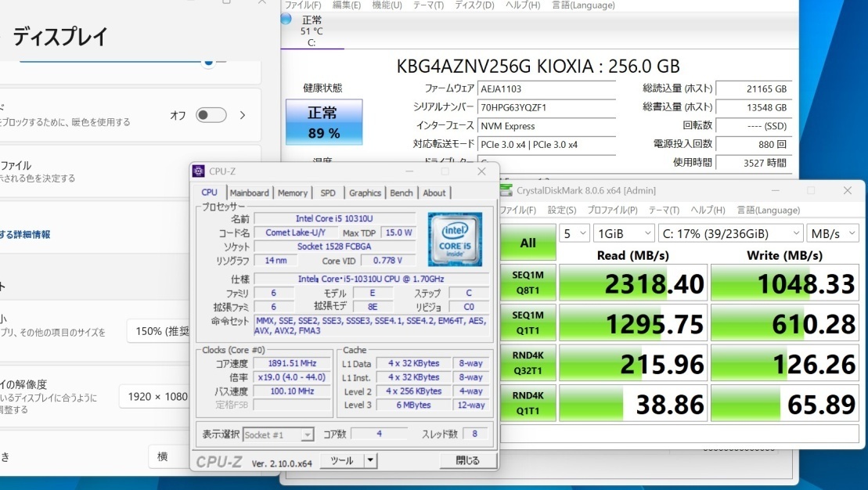
Task: Open the drive selection dropdown C: 17%
Action: [x=731, y=233]
